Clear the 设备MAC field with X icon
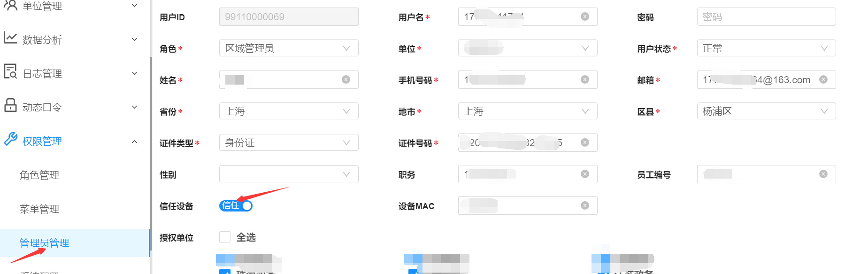Screen dimensions: 868x274 tap(584, 205)
